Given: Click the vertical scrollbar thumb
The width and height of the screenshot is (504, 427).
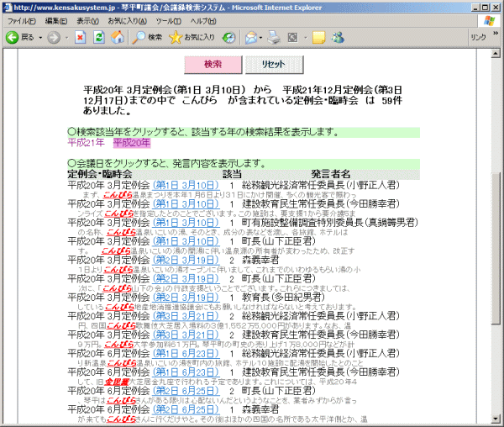Looking at the screenshot, I should point(496,248).
